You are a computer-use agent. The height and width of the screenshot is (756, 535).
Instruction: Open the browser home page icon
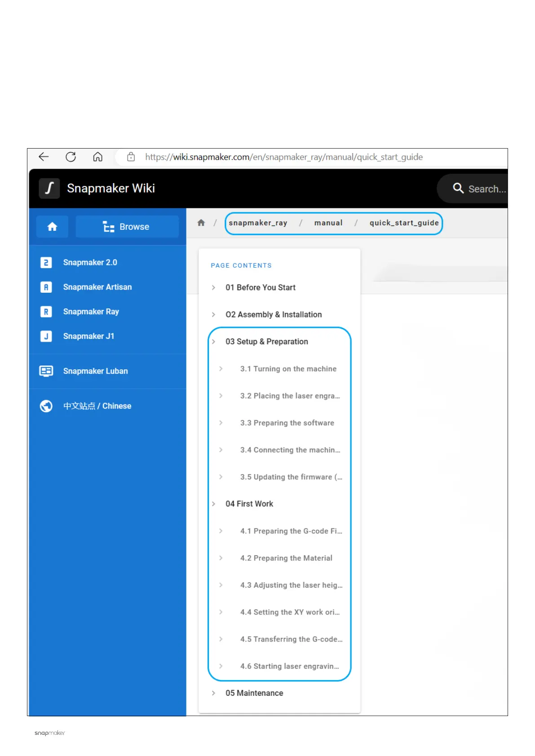[97, 157]
